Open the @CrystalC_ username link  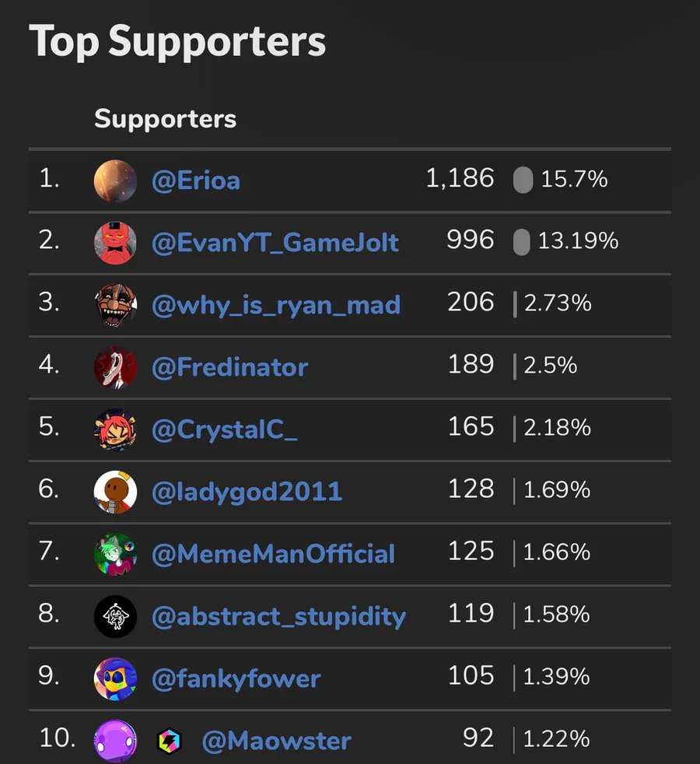[225, 429]
